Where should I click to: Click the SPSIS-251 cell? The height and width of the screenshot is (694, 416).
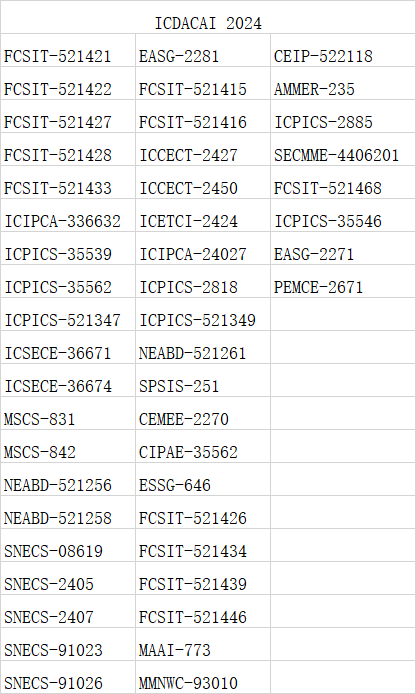203,380
